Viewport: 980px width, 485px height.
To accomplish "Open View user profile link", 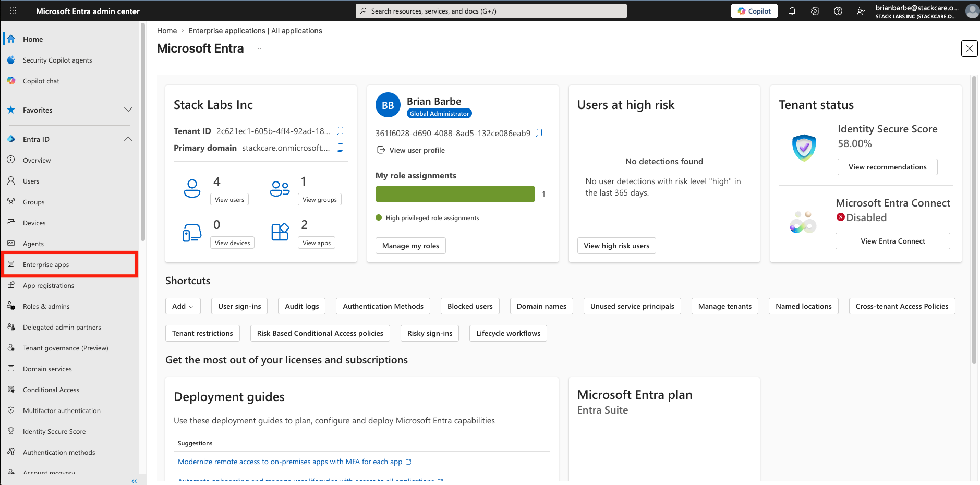I will (411, 150).
